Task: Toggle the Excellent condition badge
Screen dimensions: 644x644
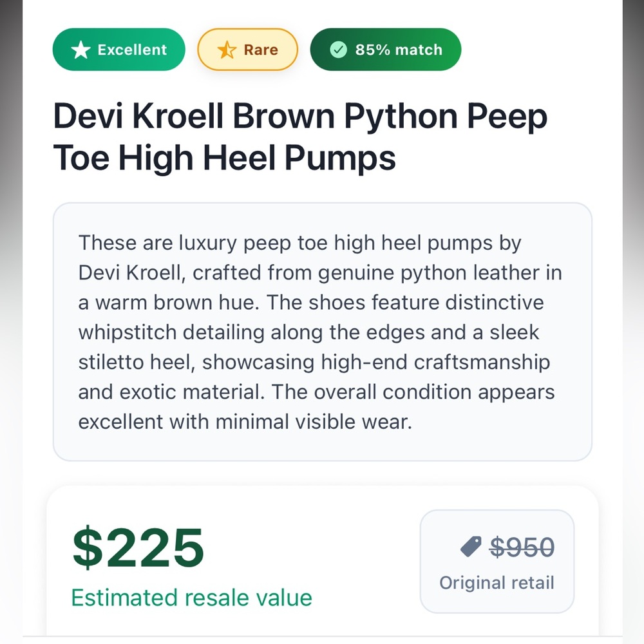Action: (x=118, y=49)
